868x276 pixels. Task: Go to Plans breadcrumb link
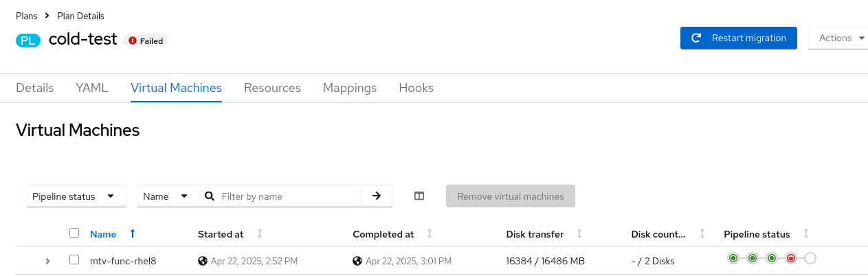point(26,16)
